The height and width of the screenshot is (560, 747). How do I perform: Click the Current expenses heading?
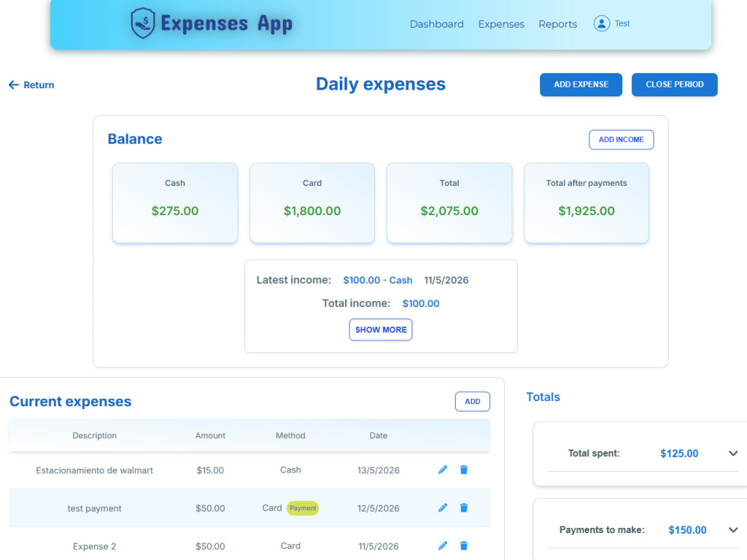pos(70,402)
